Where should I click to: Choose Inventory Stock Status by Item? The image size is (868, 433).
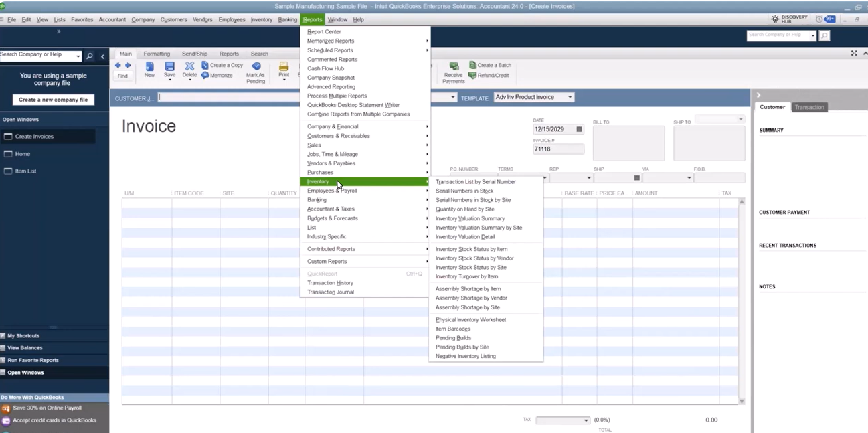click(x=471, y=249)
